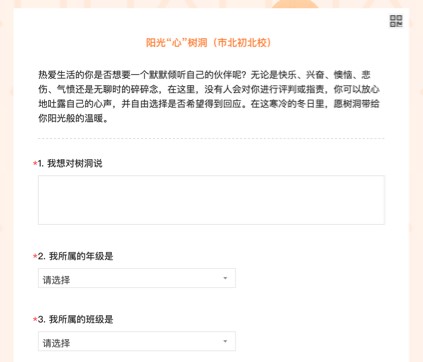Expand the 我所属的班级是 class dropdown
This screenshot has width=423, height=362.
point(137,341)
